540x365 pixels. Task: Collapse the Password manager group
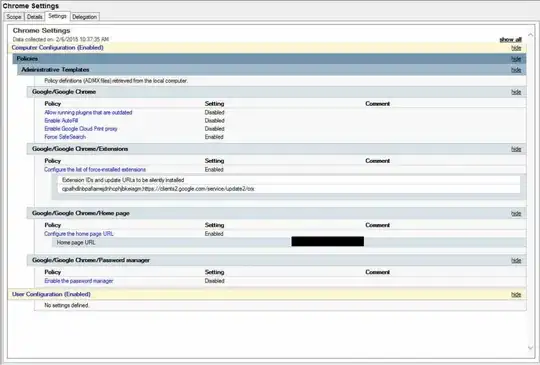pos(516,260)
